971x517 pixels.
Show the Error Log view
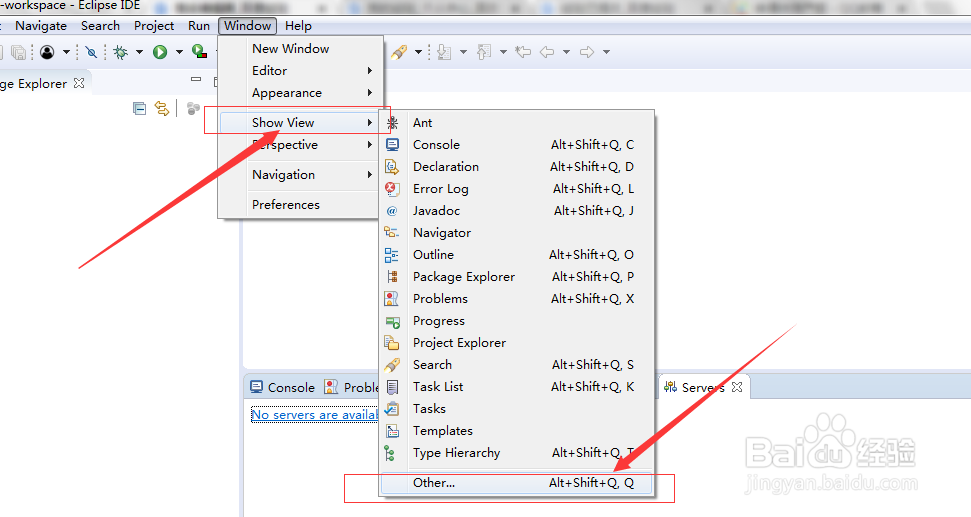point(517,188)
